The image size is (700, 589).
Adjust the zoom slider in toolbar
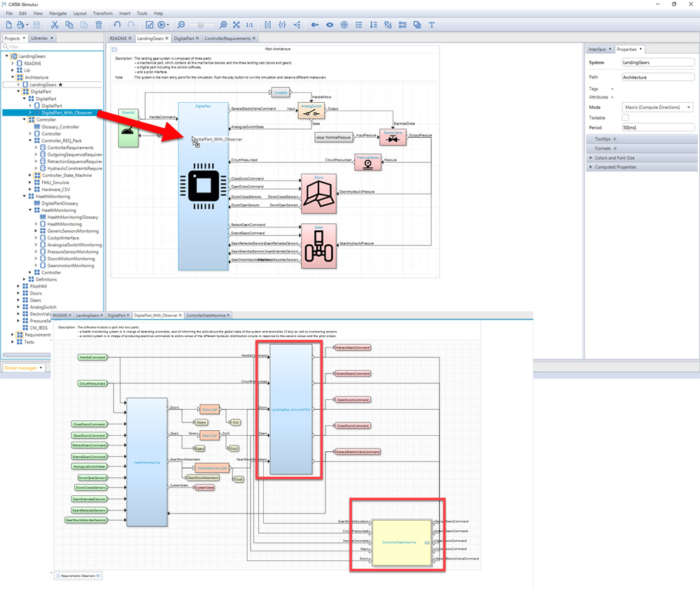point(200,25)
